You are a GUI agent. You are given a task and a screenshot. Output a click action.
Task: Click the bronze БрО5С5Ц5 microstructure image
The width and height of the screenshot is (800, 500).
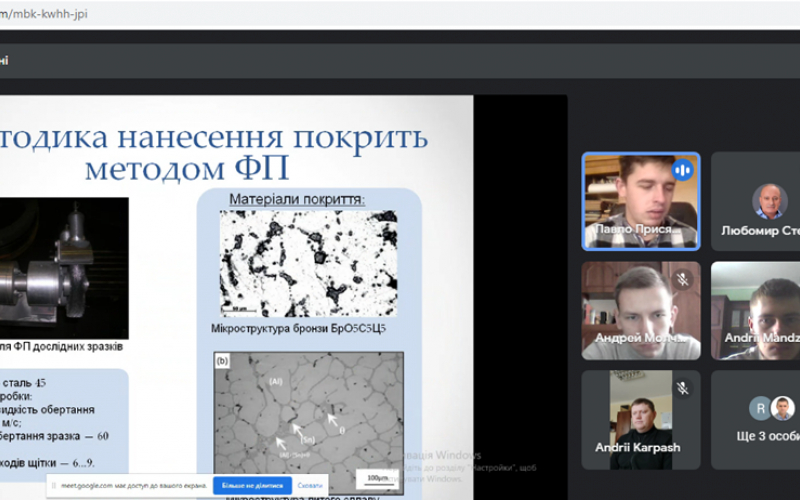coord(308,263)
